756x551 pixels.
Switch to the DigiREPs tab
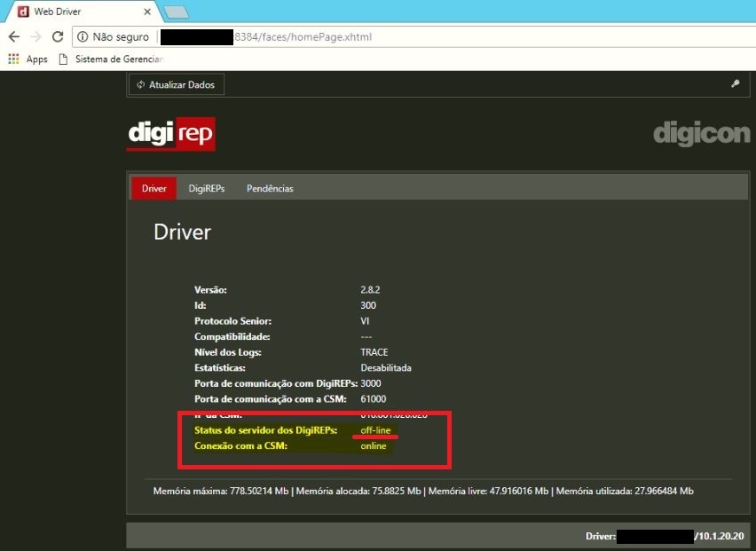tap(207, 189)
